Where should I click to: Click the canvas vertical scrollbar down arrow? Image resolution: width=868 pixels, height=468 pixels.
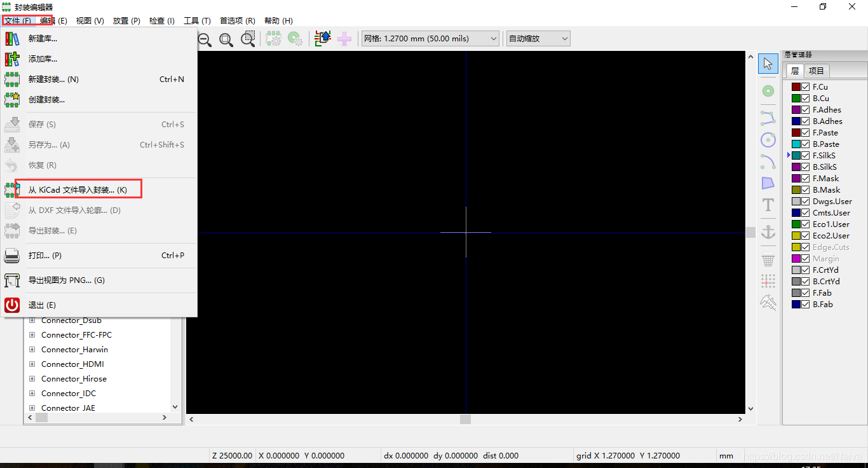tap(750, 409)
